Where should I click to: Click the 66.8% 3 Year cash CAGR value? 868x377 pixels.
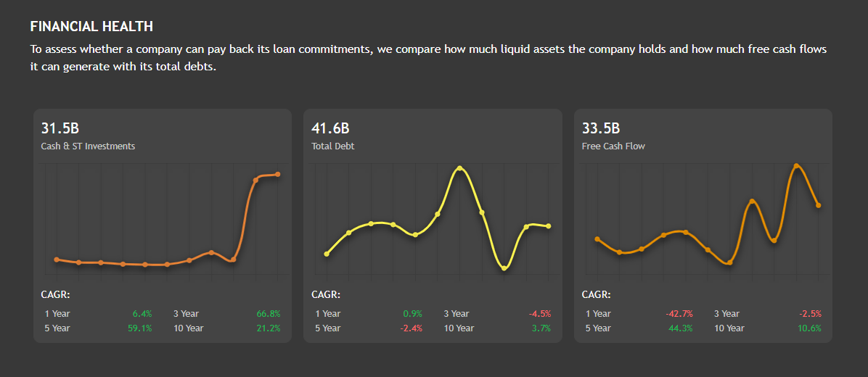pyautogui.click(x=269, y=314)
